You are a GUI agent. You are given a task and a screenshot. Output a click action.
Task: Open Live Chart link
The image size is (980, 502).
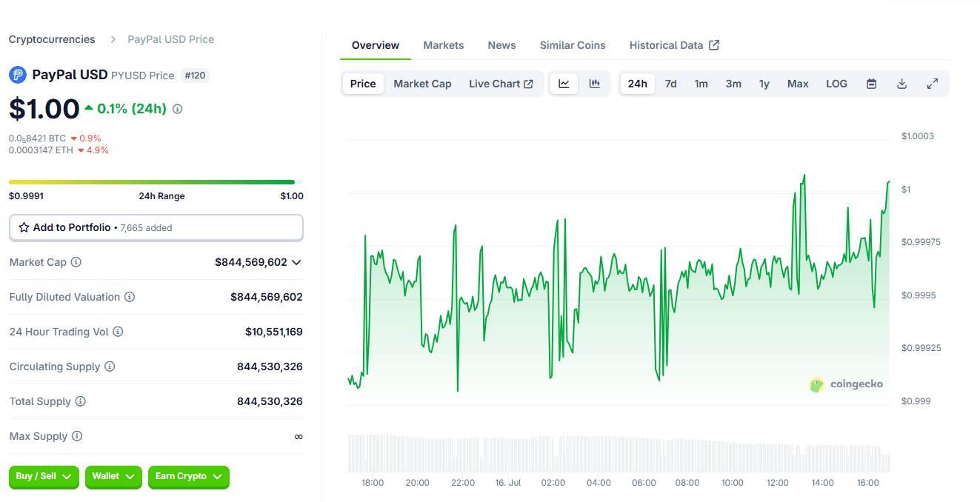tap(501, 84)
